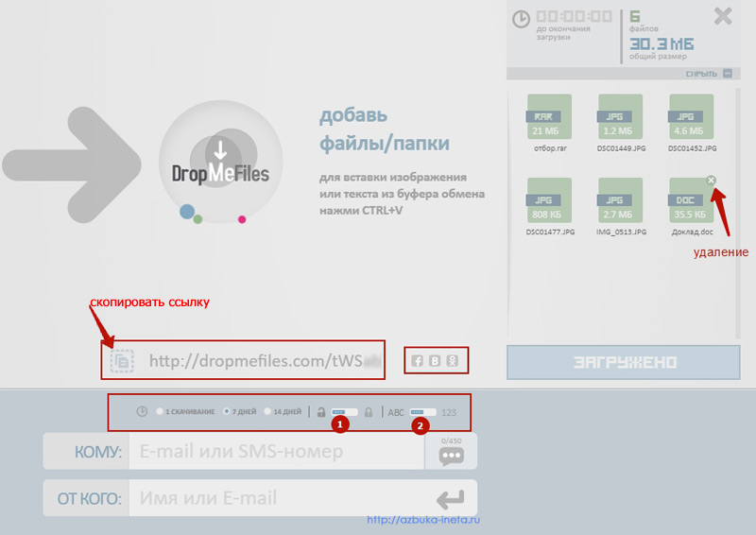This screenshot has width=756, height=535.
Task: Select the отбор.rar file thumbnail
Action: (549, 117)
